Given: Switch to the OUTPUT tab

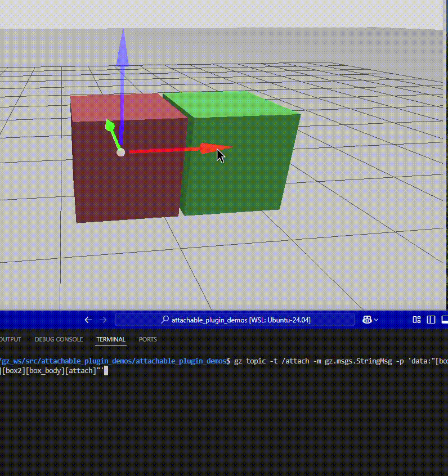Looking at the screenshot, I should [10, 339].
